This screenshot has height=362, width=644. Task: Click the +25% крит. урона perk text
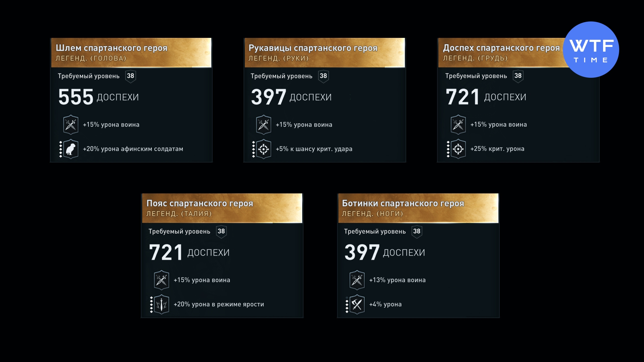pos(497,149)
